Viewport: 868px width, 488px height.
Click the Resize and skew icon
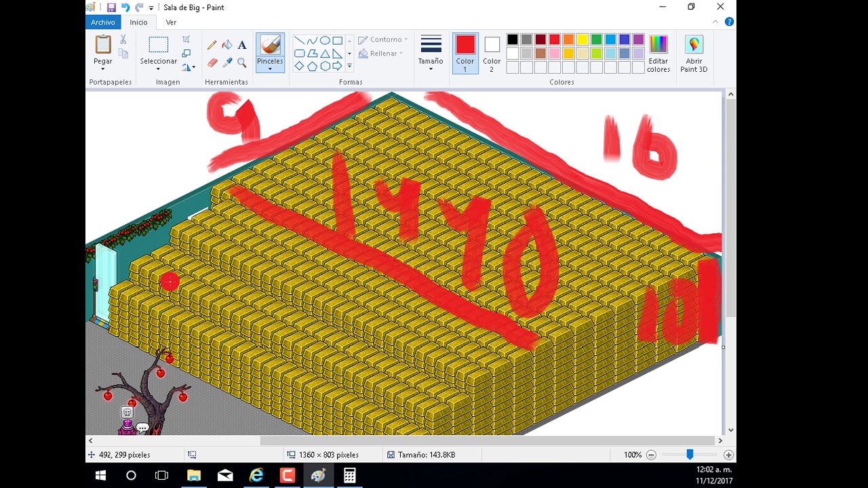[x=186, y=53]
